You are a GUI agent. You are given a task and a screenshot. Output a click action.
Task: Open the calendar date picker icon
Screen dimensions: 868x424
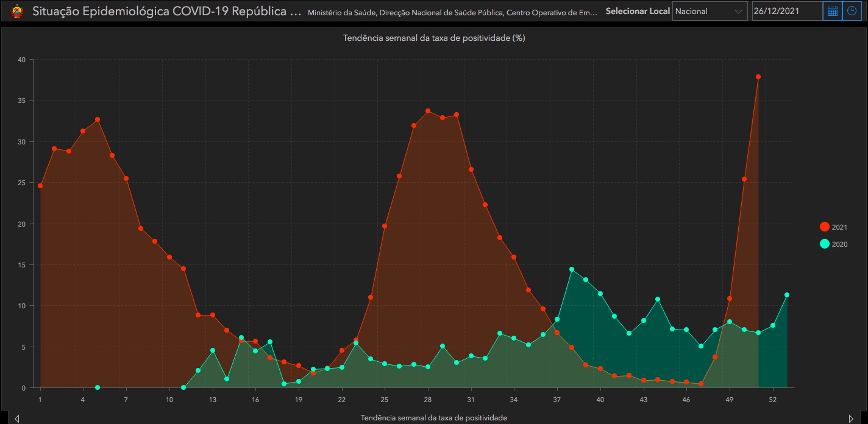pyautogui.click(x=831, y=11)
